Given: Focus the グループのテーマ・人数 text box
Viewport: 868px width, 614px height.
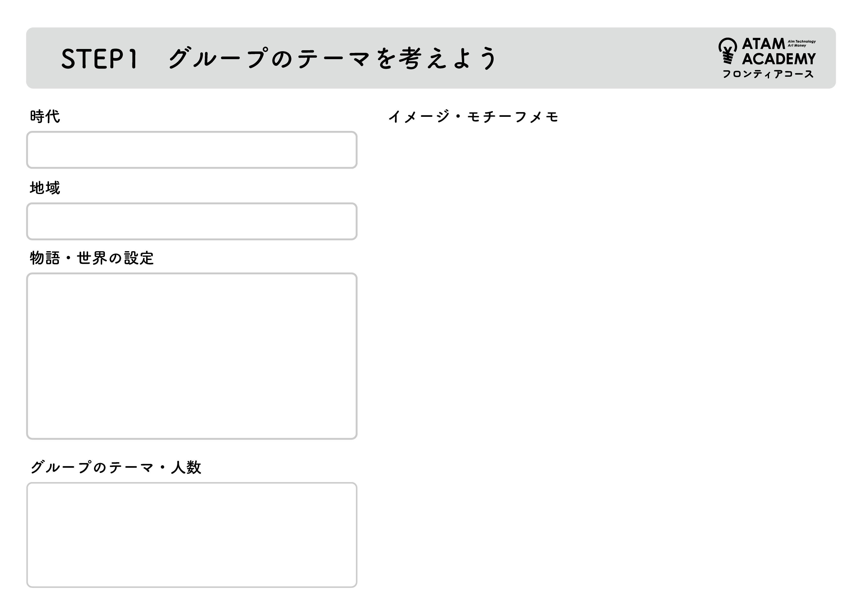Looking at the screenshot, I should coord(192,535).
